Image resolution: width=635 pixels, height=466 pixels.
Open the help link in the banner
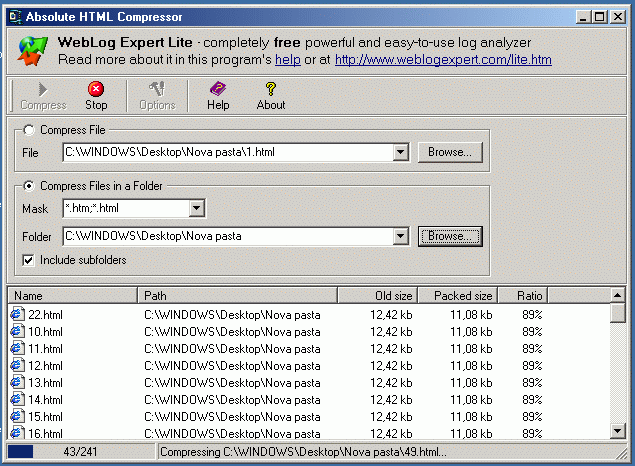point(288,60)
